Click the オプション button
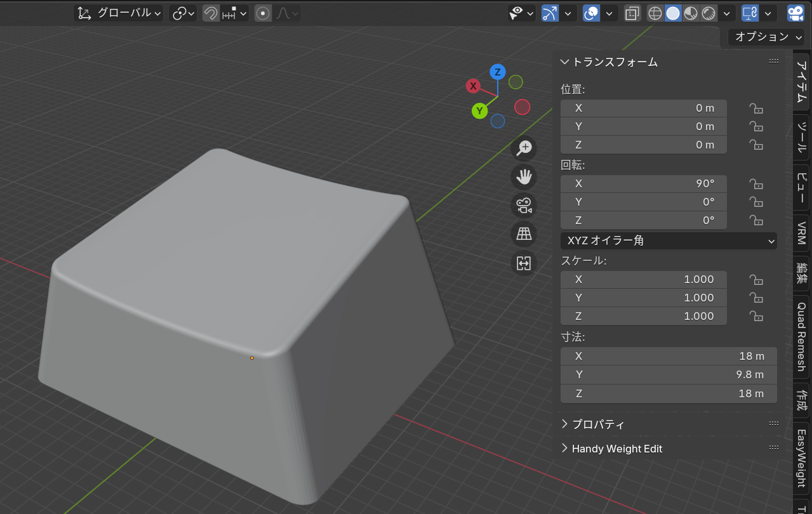 coord(766,37)
